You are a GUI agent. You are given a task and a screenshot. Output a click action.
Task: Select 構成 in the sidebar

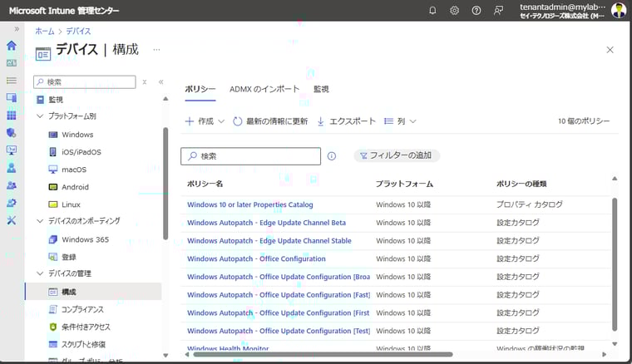(93, 292)
